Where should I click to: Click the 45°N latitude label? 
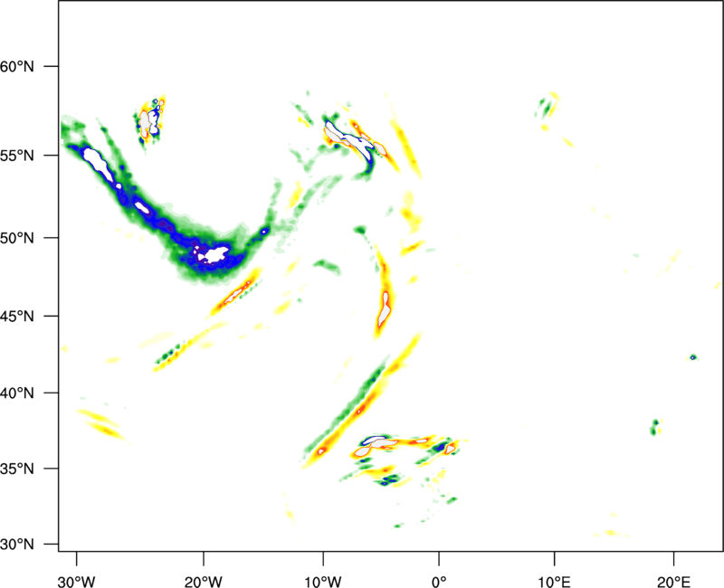17,316
